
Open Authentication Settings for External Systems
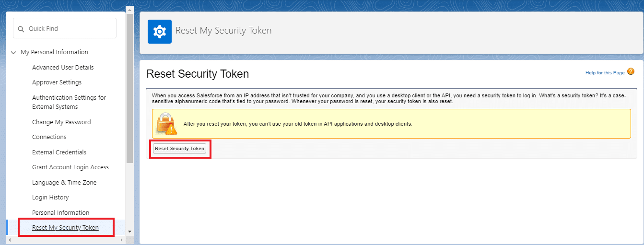pos(69,102)
